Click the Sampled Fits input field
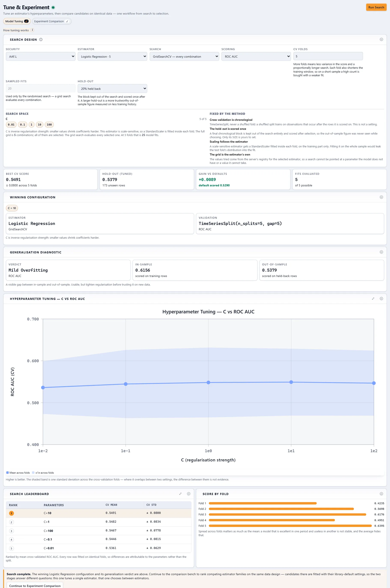 point(40,88)
